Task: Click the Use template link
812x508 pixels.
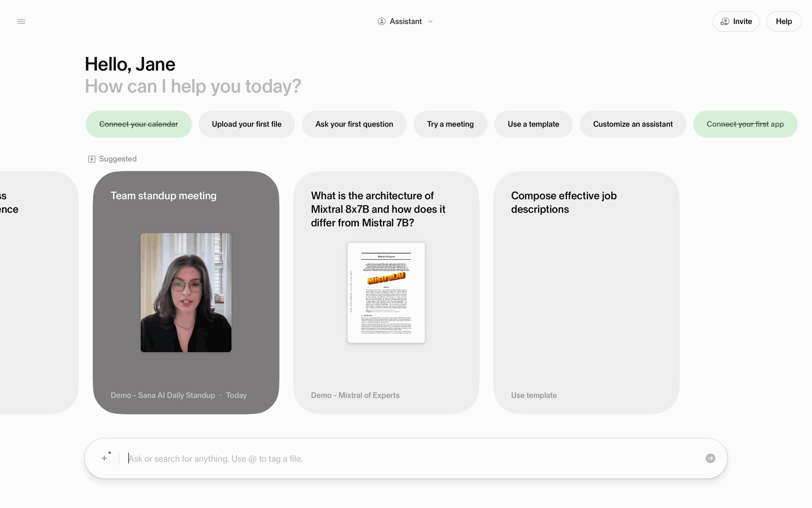Action: [534, 395]
